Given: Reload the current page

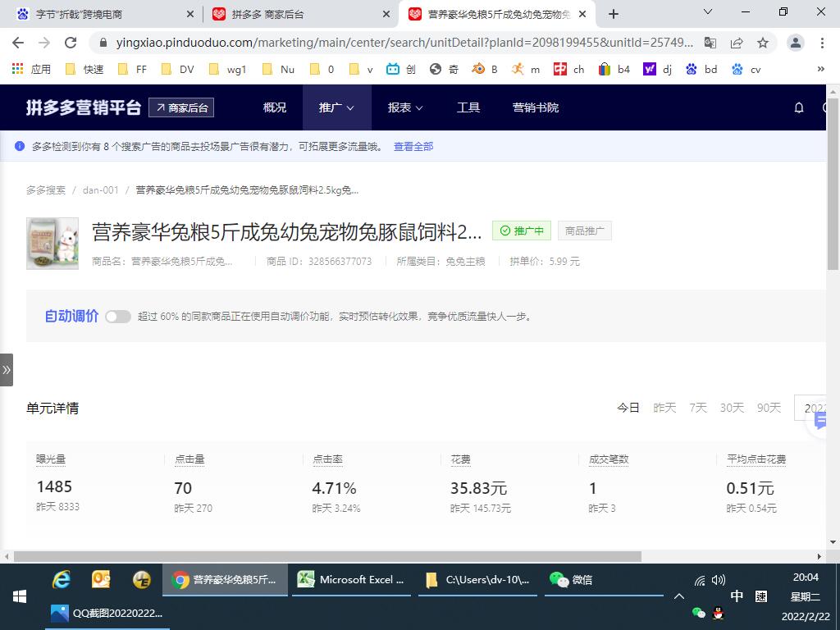Looking at the screenshot, I should click(71, 43).
